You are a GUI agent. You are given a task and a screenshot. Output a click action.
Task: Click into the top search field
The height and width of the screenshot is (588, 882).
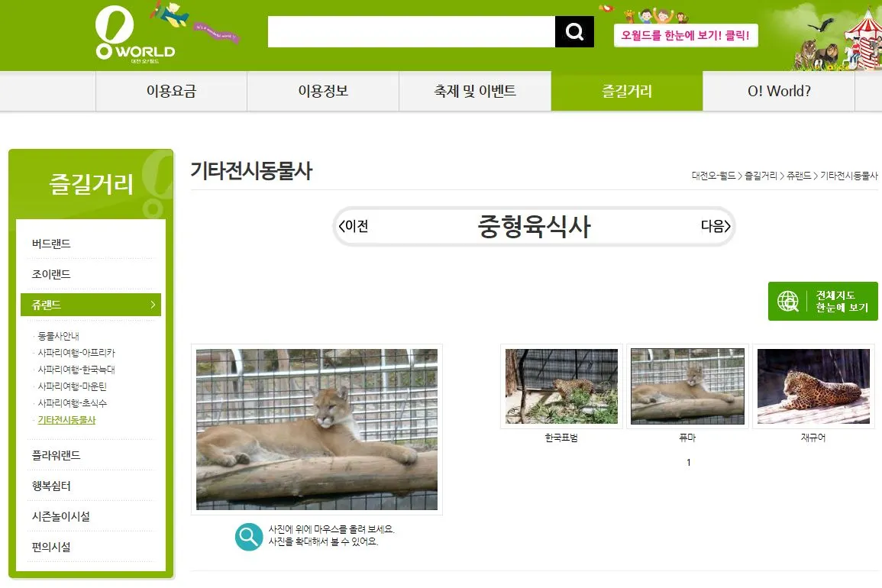pyautogui.click(x=411, y=31)
